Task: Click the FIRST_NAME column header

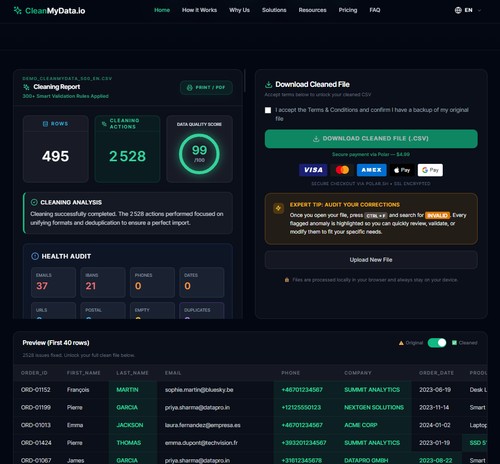Action: 83,373
